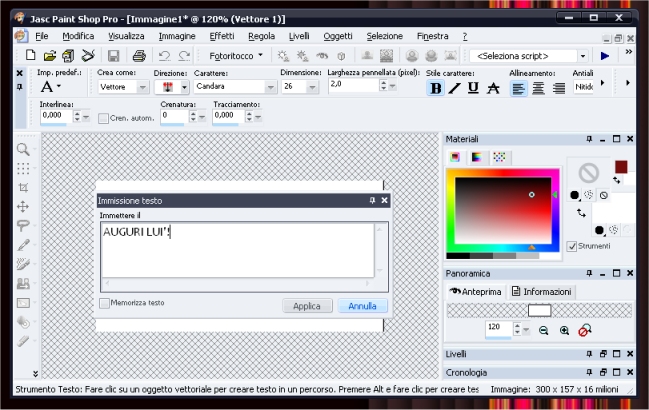
Task: Select the Zoom magnifier tool
Action: pos(22,149)
